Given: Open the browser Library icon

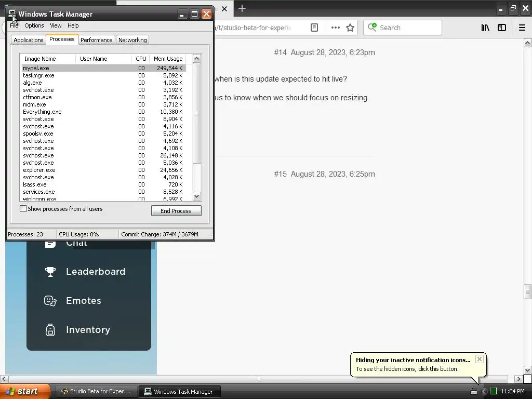Looking at the screenshot, I should (x=485, y=28).
